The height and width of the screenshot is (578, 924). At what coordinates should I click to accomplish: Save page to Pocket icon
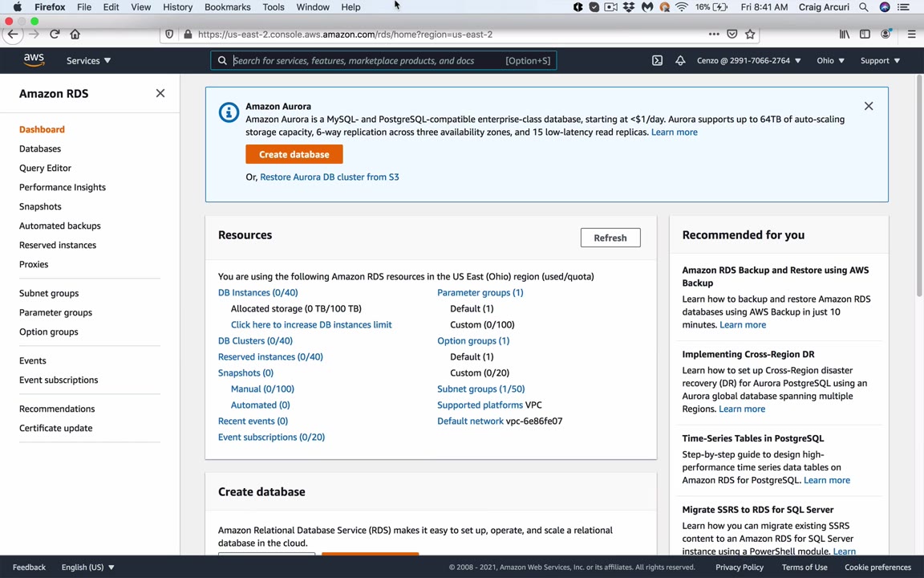pyautogui.click(x=731, y=35)
